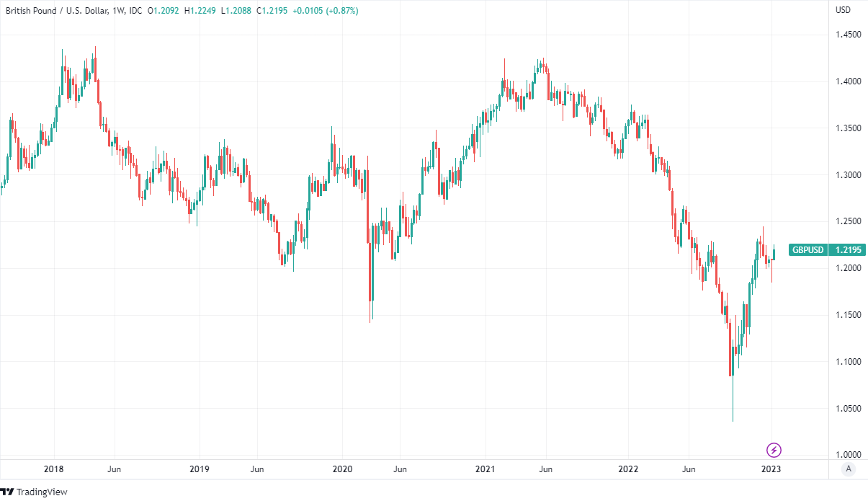Image resolution: width=868 pixels, height=501 pixels.
Task: Click the 1.0000 price scale label
Action: (847, 455)
